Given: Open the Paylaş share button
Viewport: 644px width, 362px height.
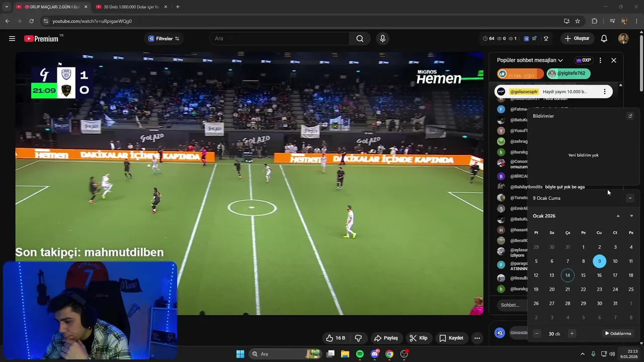Looking at the screenshot, I should click(x=386, y=338).
